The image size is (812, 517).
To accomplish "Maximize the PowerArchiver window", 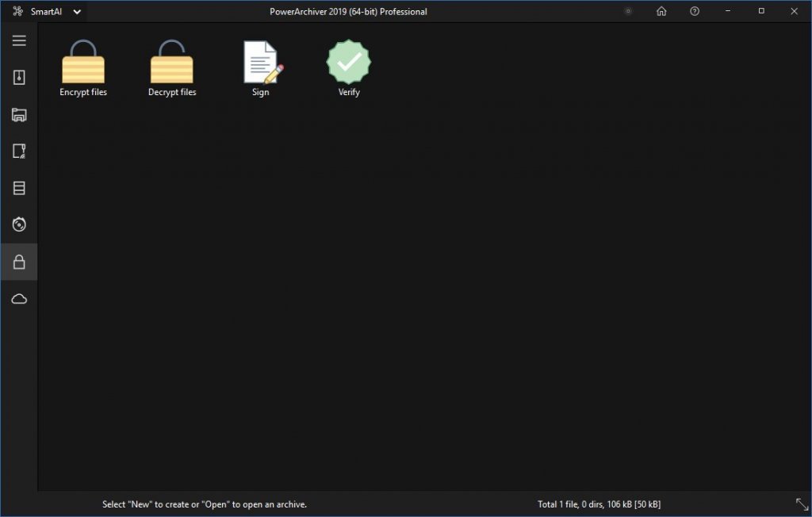I will coord(761,11).
